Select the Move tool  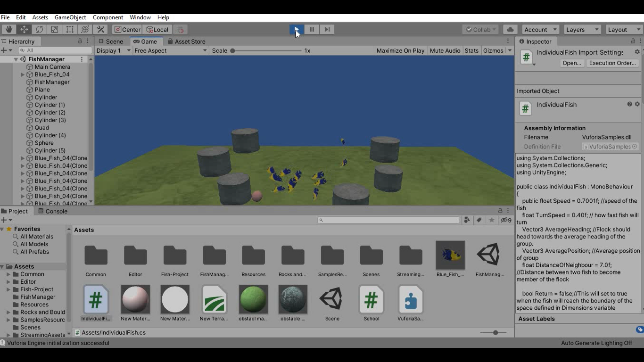(x=24, y=29)
